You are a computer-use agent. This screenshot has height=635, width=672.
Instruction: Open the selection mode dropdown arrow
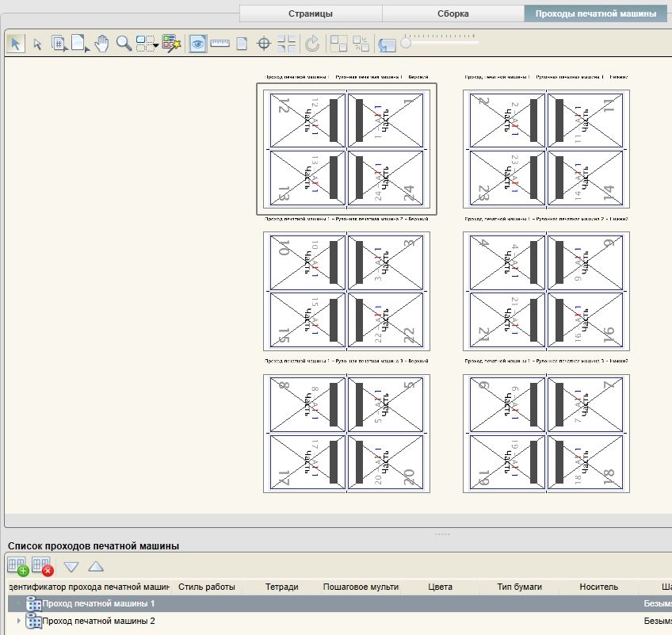[155, 45]
